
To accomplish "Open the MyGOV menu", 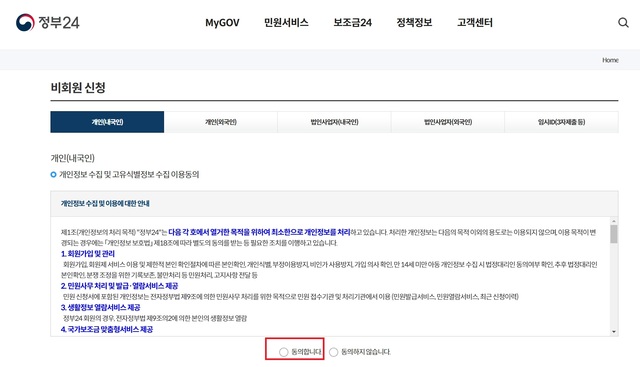I will tap(222, 22).
